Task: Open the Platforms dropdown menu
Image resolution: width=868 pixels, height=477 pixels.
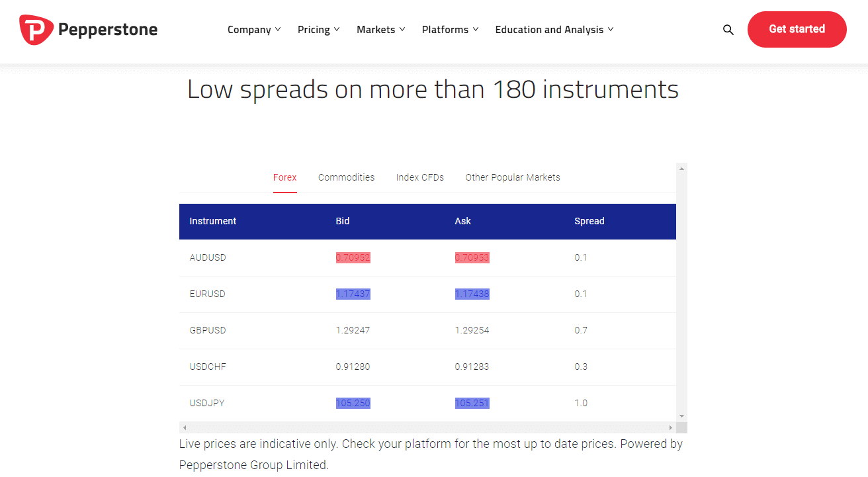Action: click(451, 30)
